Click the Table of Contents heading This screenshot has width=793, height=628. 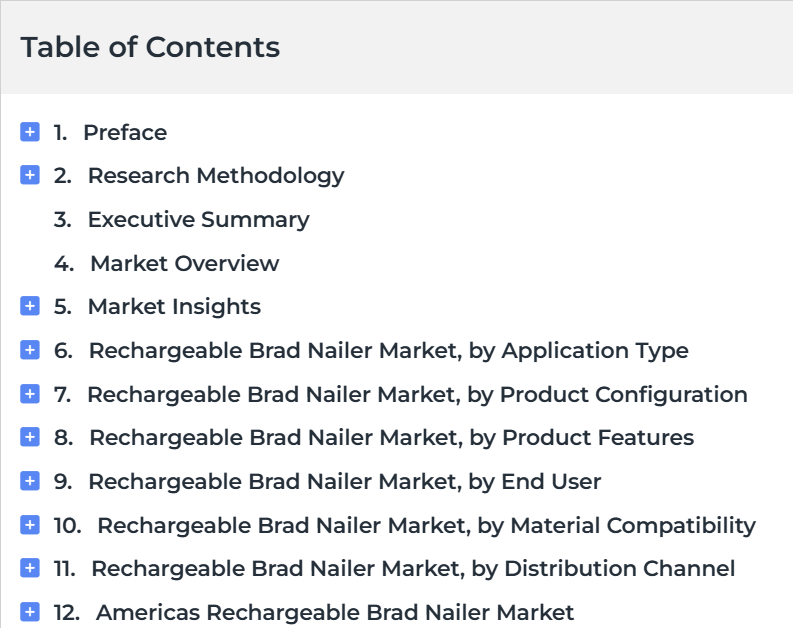click(x=150, y=47)
